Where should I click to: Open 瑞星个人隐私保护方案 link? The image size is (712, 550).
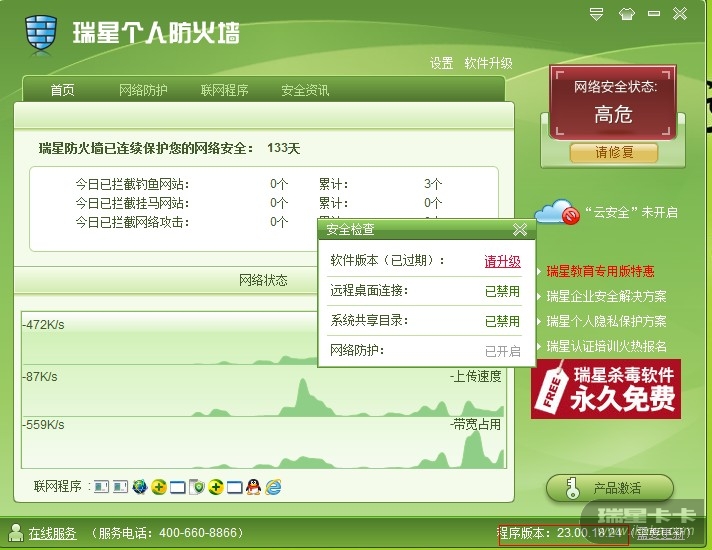(x=606, y=321)
